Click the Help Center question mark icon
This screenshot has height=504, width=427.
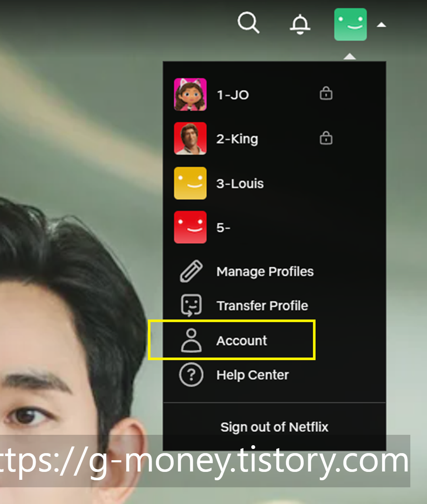[x=191, y=375]
